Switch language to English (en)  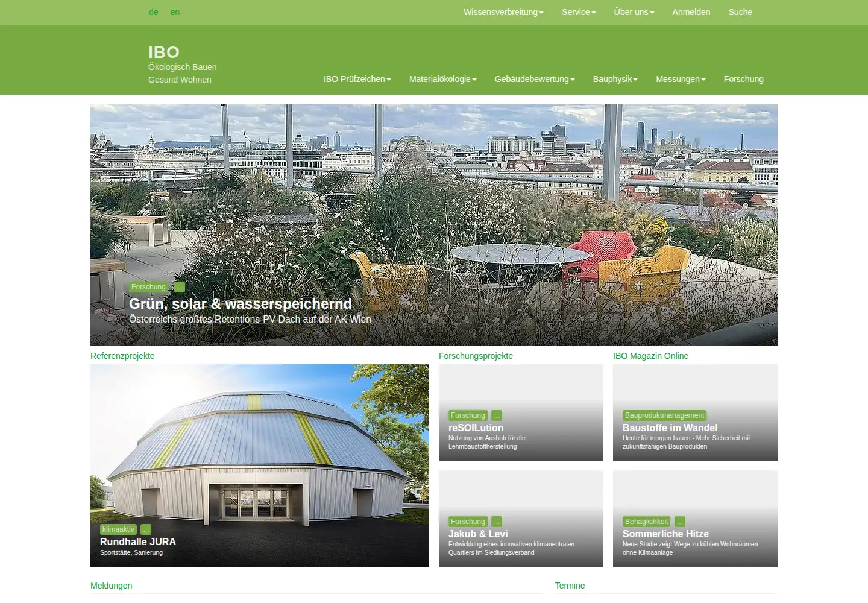(x=175, y=12)
